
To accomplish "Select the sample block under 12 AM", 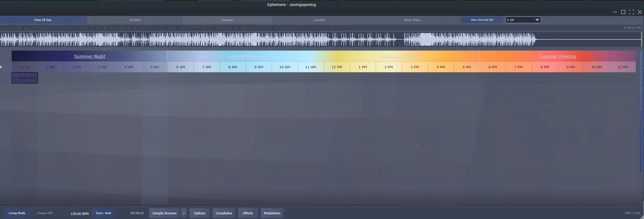I will coord(25,78).
